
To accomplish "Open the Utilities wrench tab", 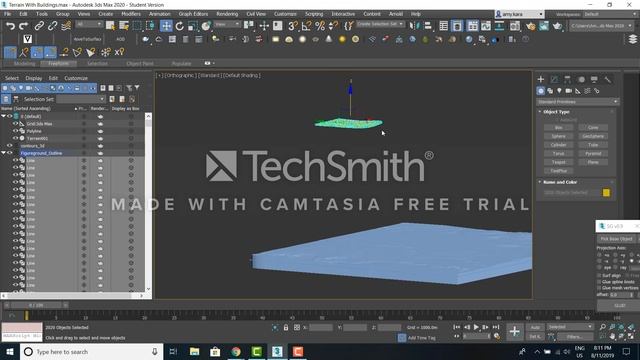I will [x=608, y=79].
